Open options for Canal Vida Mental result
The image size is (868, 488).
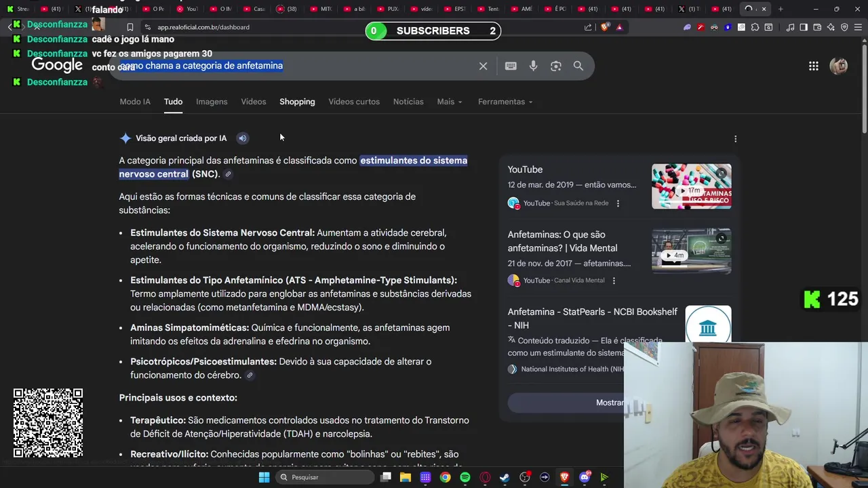614,281
